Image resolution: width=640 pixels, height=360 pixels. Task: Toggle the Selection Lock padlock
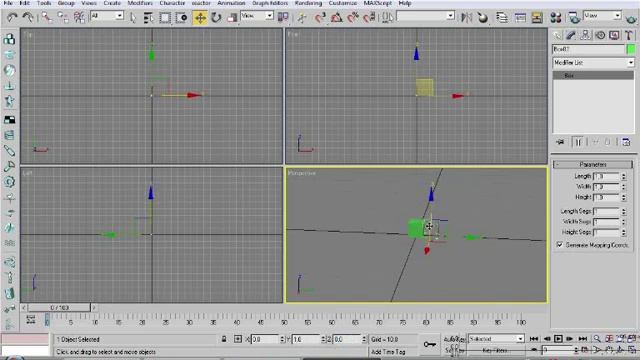(224, 339)
